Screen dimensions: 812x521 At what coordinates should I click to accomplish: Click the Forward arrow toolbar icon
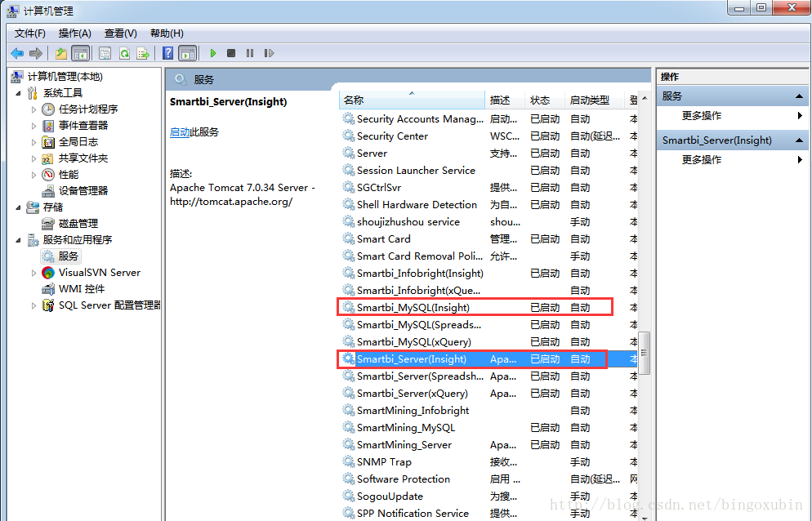point(36,53)
